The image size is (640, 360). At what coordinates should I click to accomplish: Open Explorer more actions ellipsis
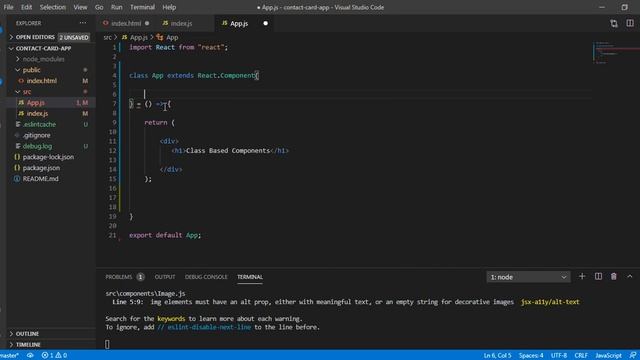coord(83,23)
